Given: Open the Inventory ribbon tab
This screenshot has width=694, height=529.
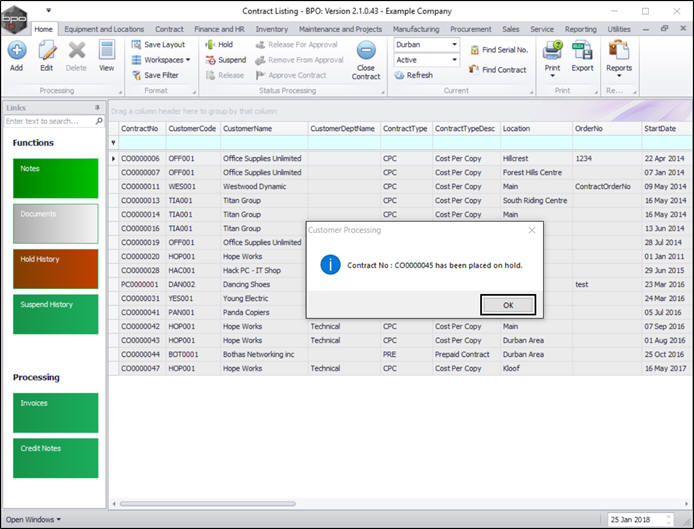Looking at the screenshot, I should coord(271,29).
